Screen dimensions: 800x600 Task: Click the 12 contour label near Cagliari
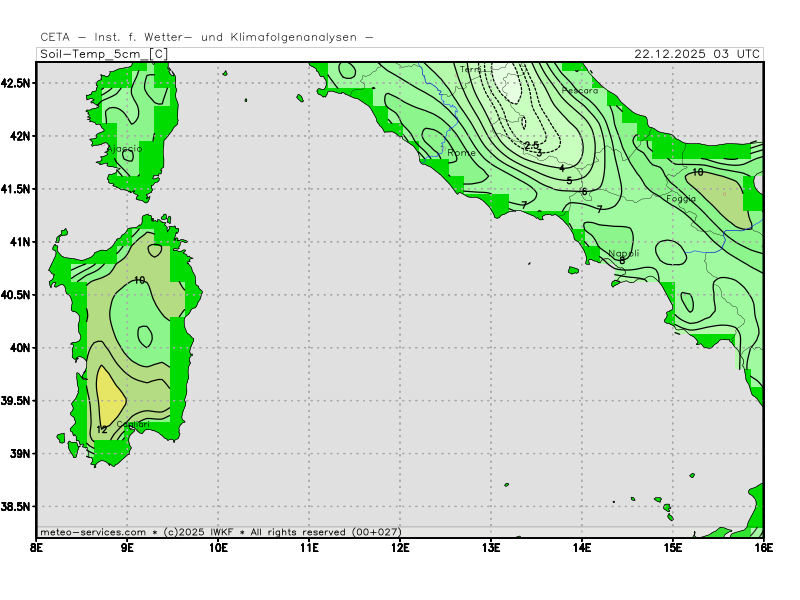point(101,430)
